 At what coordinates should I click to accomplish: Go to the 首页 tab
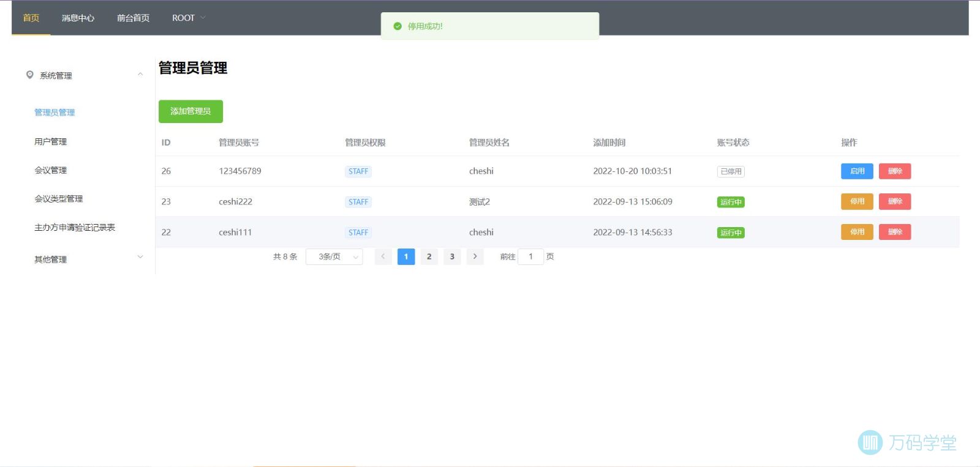31,18
